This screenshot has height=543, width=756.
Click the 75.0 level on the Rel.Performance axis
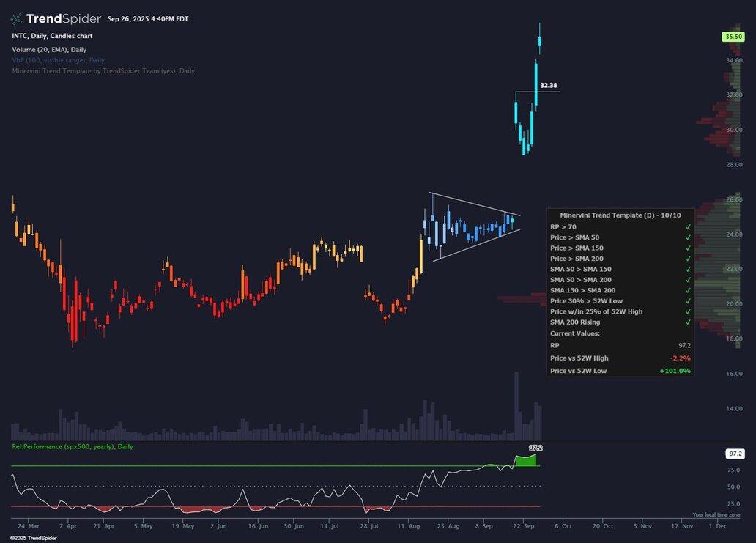(x=733, y=470)
